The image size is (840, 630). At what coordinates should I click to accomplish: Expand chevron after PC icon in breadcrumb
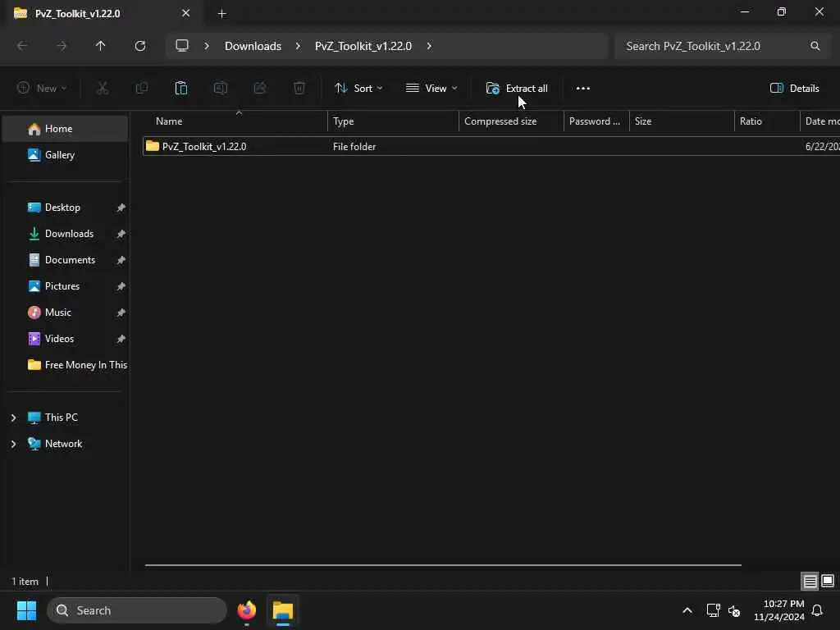[206, 46]
